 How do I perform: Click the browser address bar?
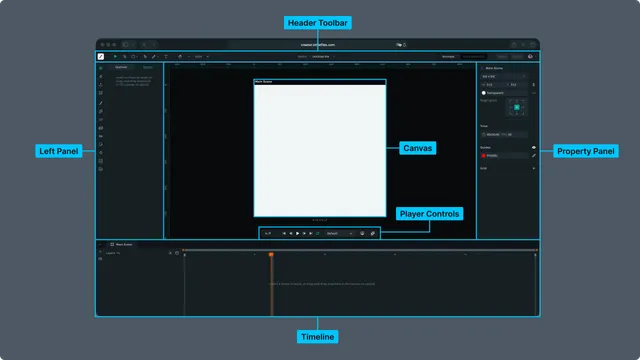click(318, 45)
